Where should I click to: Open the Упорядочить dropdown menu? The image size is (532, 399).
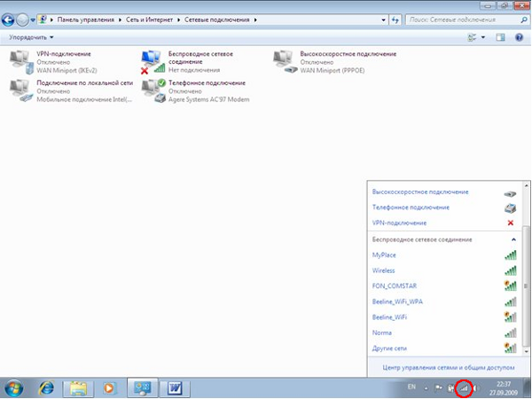(31, 37)
